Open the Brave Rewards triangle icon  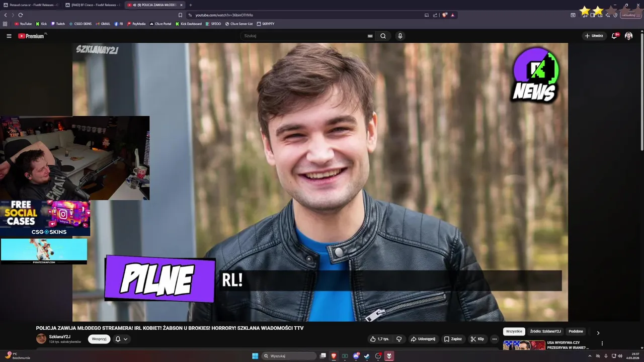(452, 15)
